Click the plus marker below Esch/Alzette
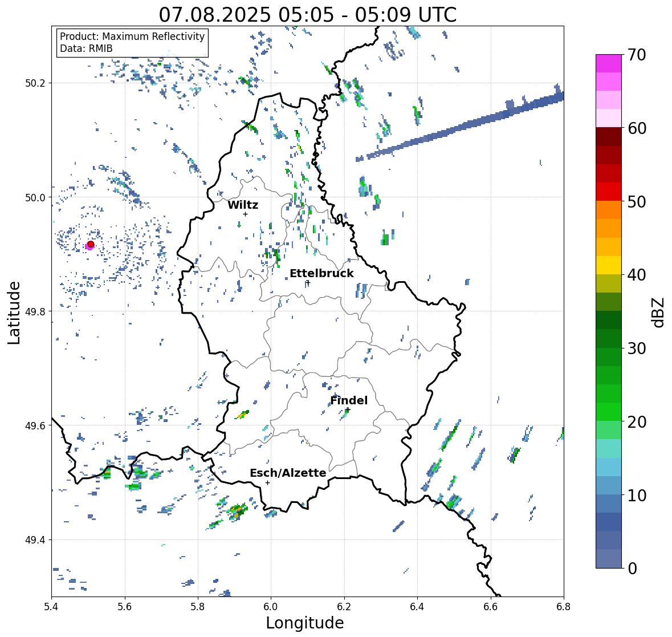The height and width of the screenshot is (637, 672). [x=267, y=482]
